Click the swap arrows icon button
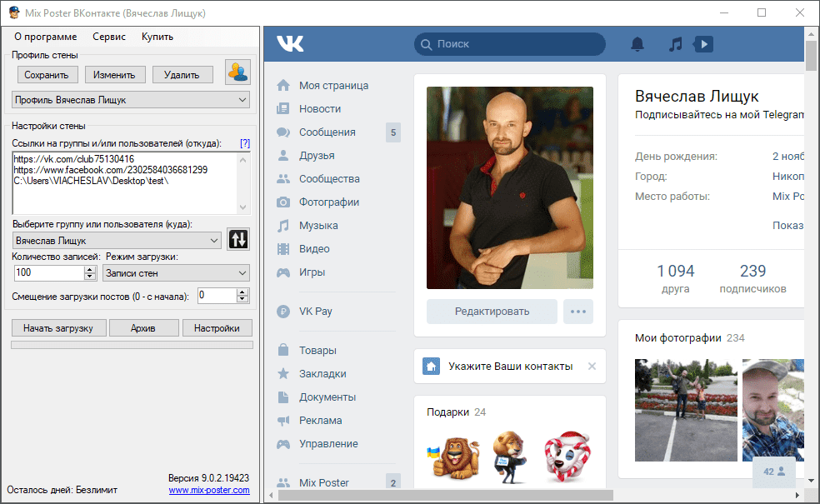Screen dimensions: 820x504 (238, 239)
